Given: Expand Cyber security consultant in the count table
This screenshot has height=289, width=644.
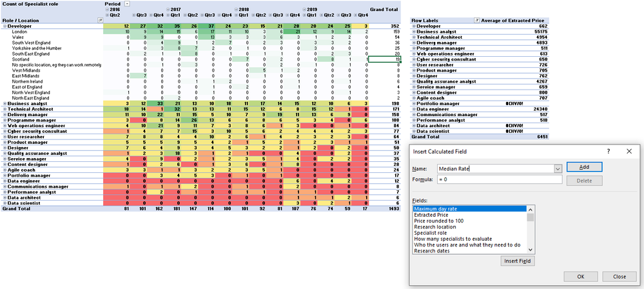Looking at the screenshot, I should tap(5, 131).
